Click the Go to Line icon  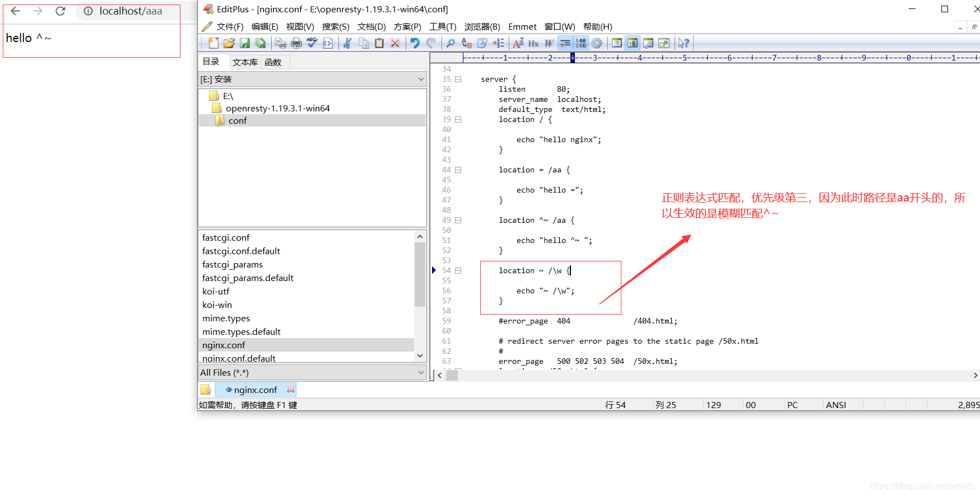498,43
